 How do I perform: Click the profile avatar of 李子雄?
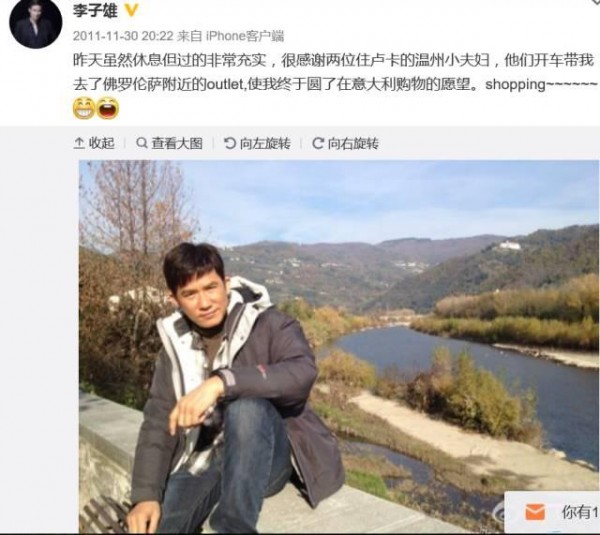click(35, 23)
